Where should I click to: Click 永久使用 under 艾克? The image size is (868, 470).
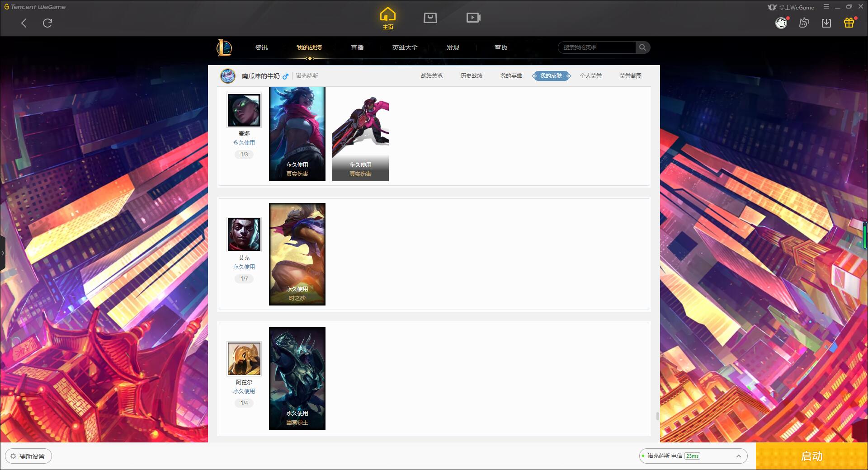point(244,267)
